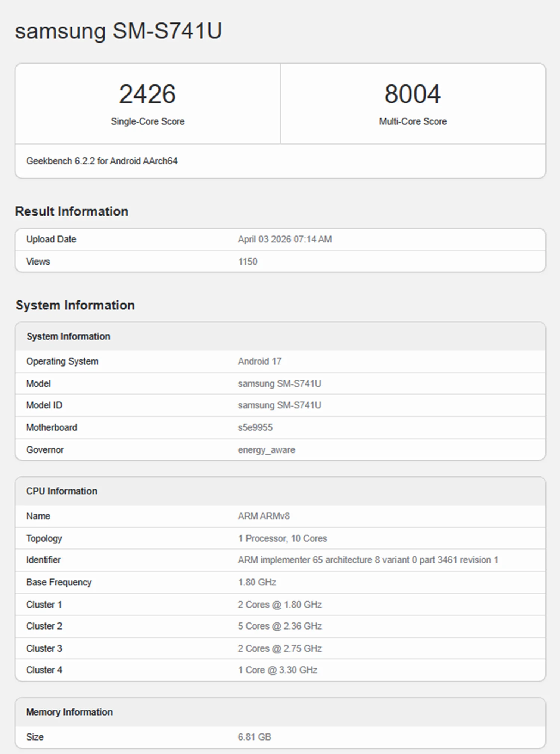
Task: Select the value '1 Core @ 3.30 GHz'
Action: tap(278, 670)
